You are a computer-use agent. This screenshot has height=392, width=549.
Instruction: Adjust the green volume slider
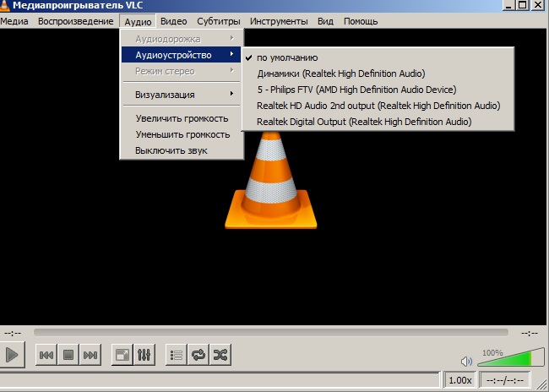click(x=511, y=357)
